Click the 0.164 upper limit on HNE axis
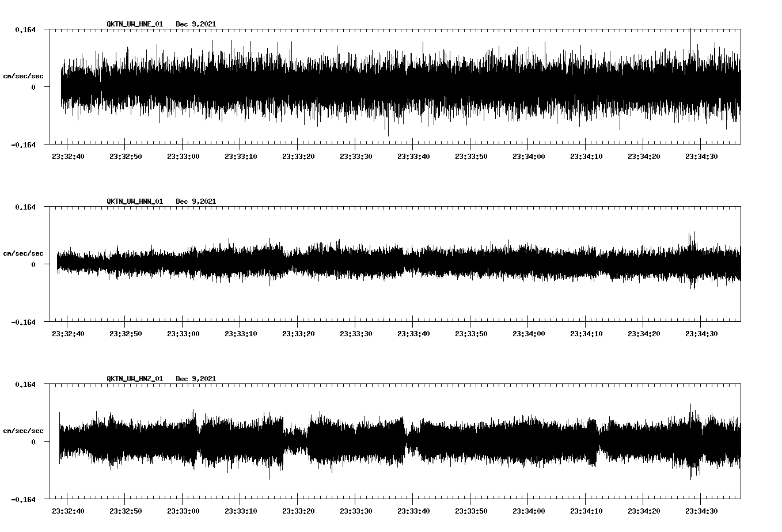 [x=25, y=29]
